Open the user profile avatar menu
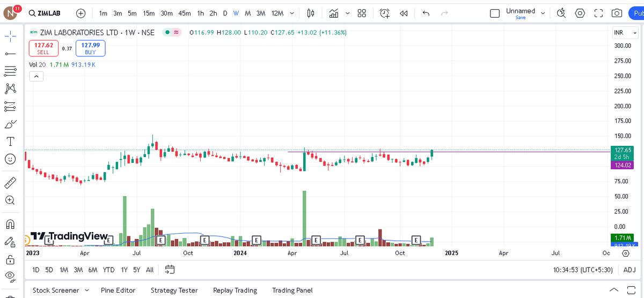 tap(11, 13)
